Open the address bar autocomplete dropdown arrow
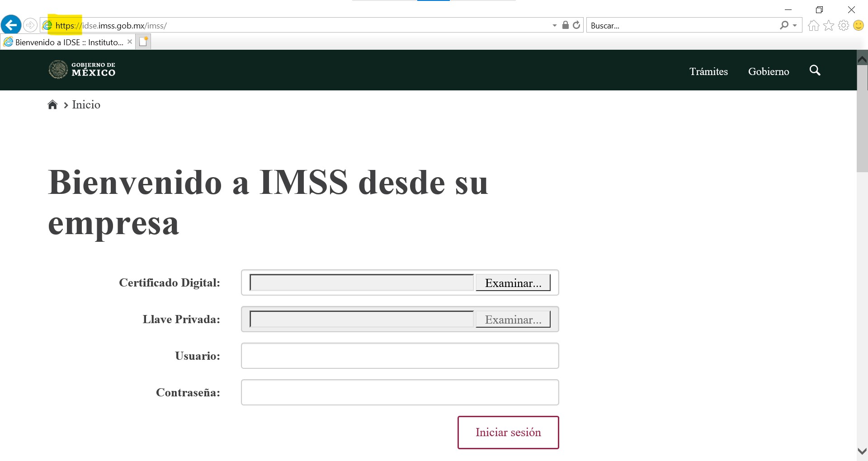 coord(555,25)
